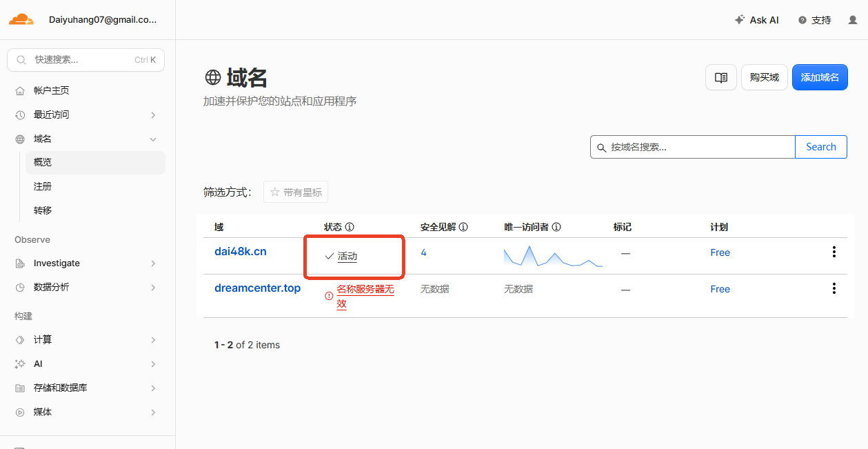Viewport: 868px width, 449px height.
Task: Click the search magnifier in quick search
Action: coord(22,60)
